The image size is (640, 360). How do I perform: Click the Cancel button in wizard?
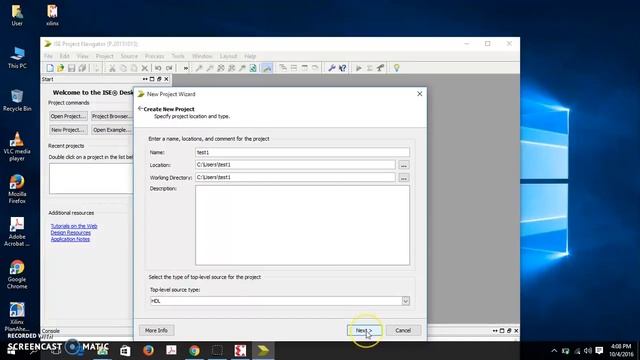[403, 330]
